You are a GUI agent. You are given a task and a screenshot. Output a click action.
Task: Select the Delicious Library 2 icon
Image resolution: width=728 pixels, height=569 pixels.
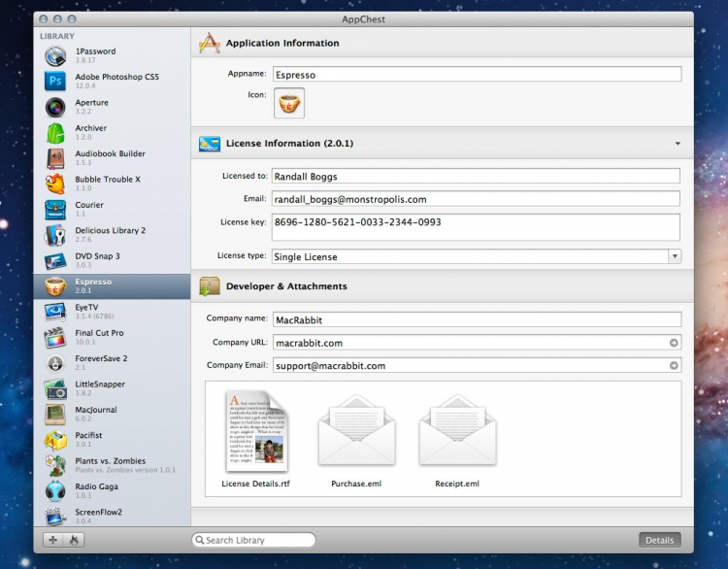point(55,235)
